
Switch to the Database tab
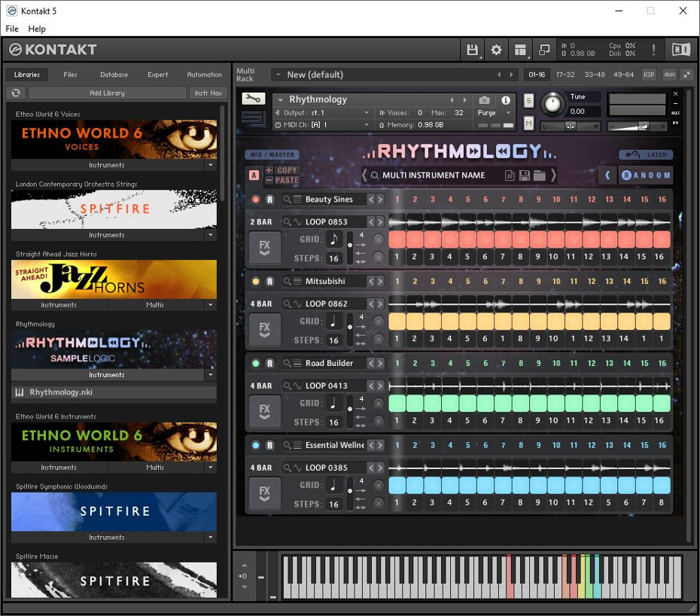coord(114,75)
